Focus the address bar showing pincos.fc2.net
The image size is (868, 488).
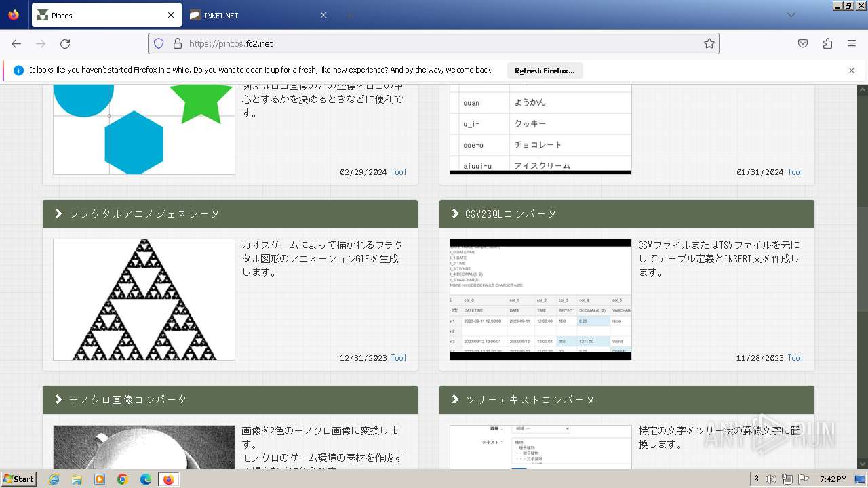click(x=434, y=43)
